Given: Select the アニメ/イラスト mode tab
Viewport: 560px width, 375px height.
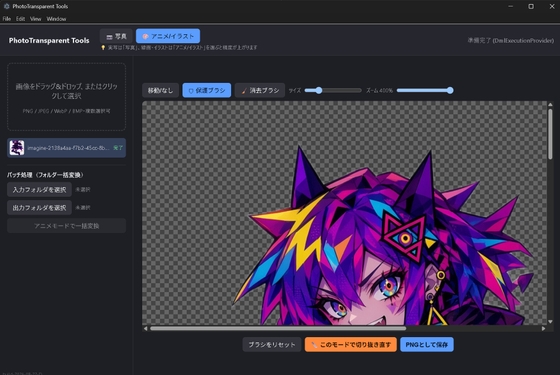Looking at the screenshot, I should [x=168, y=36].
